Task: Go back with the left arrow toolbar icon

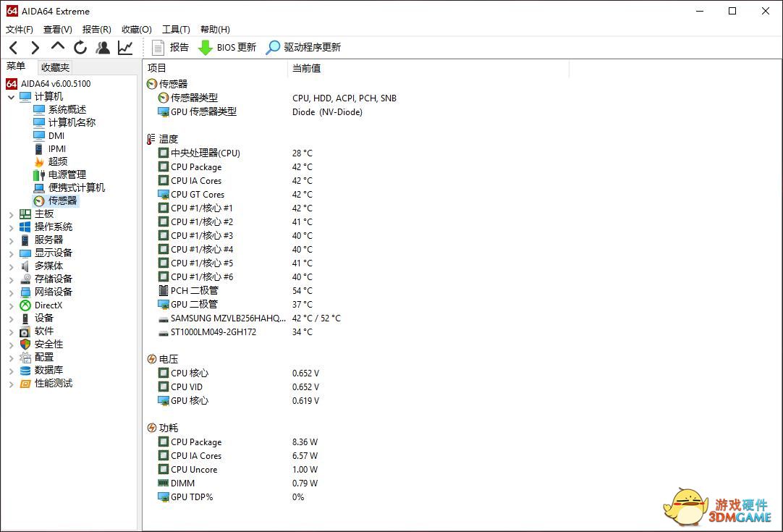Action: tap(14, 48)
